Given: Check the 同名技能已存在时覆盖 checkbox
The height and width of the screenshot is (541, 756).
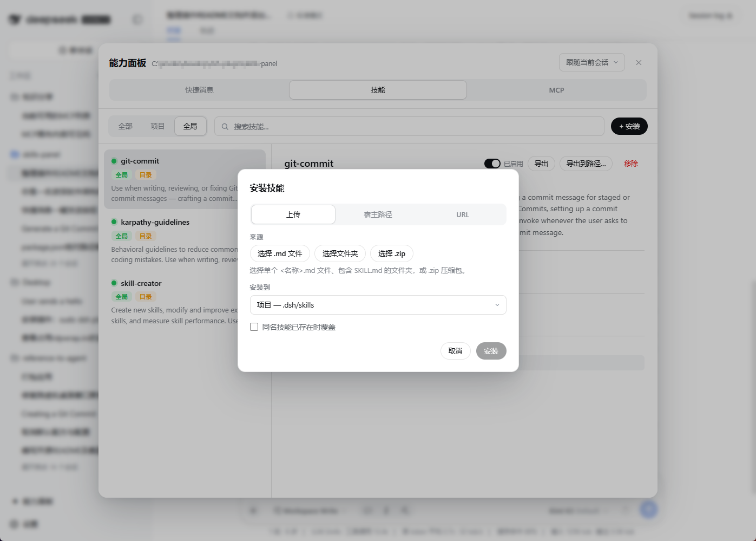Looking at the screenshot, I should pos(254,327).
